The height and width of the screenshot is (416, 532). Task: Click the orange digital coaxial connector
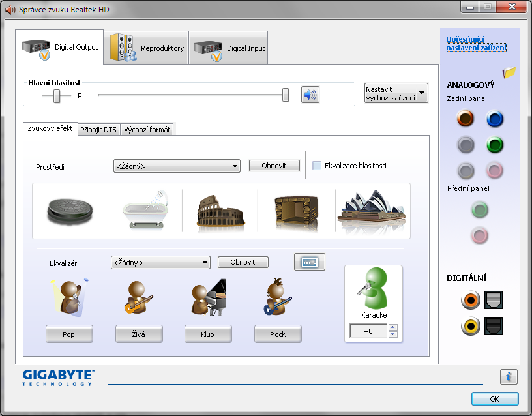click(x=470, y=300)
